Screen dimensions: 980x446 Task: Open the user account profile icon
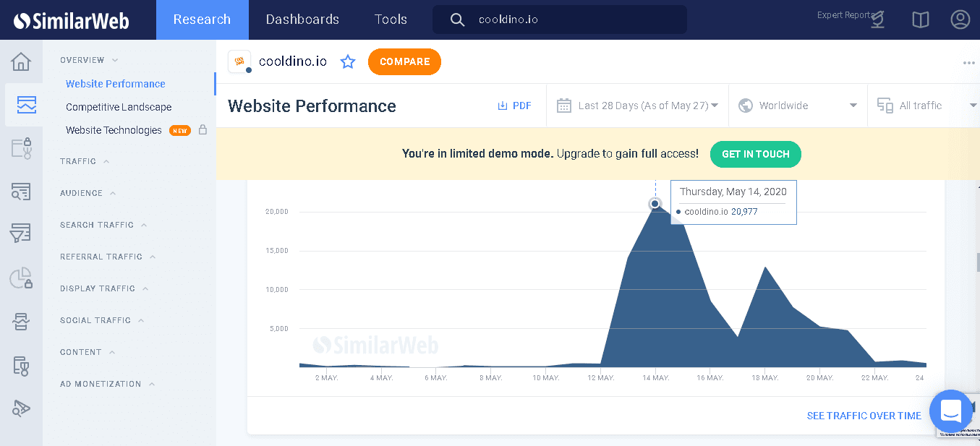(960, 20)
